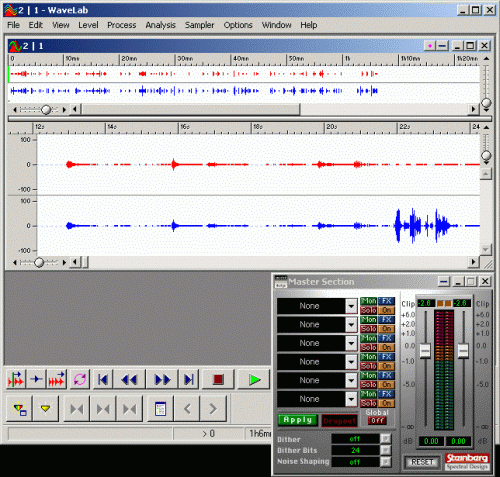Click the dark red Stop button
Viewport: 500px width, 477px height.
pos(218,379)
